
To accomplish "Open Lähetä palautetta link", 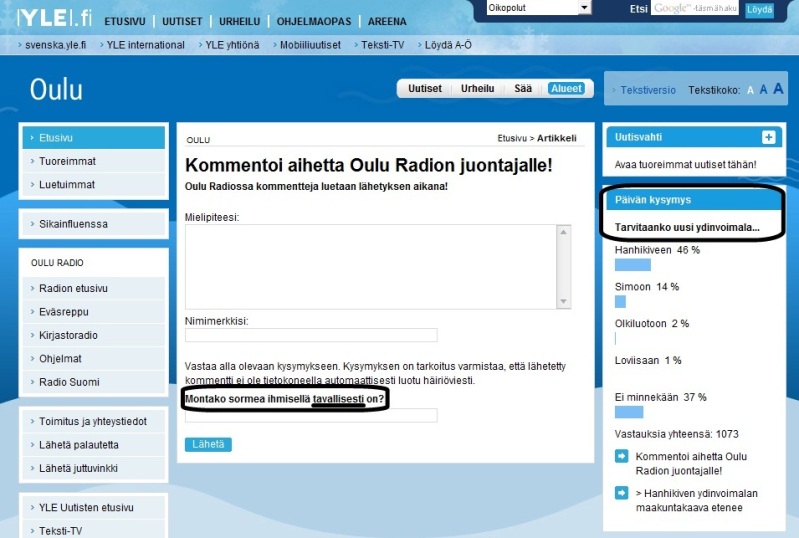I will coord(94,445).
